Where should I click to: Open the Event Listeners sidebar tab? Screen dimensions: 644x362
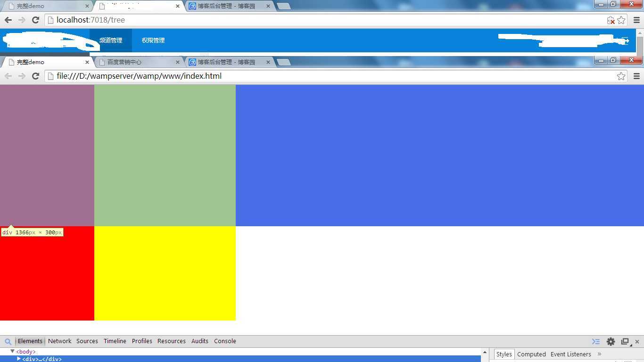pyautogui.click(x=570, y=354)
